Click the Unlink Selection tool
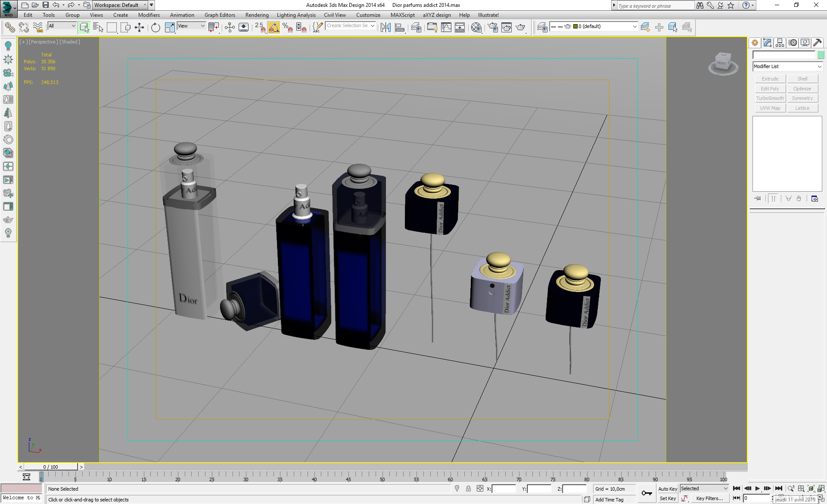The image size is (827, 504). (24, 28)
